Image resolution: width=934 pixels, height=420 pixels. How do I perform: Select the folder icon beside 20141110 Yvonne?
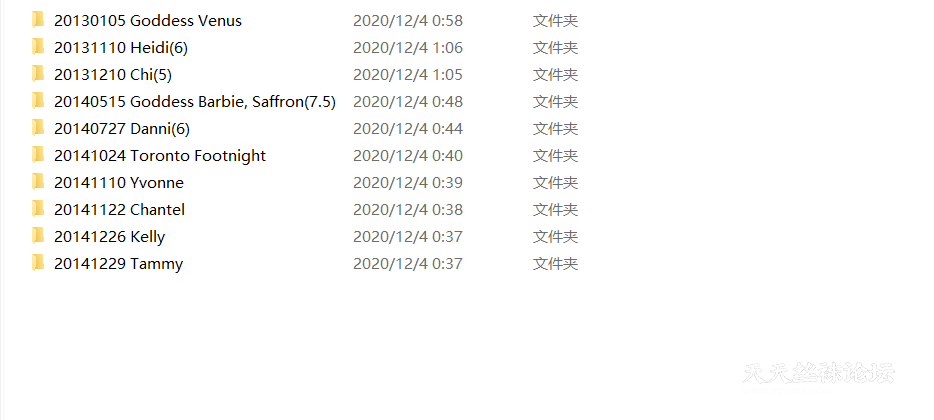(38, 182)
